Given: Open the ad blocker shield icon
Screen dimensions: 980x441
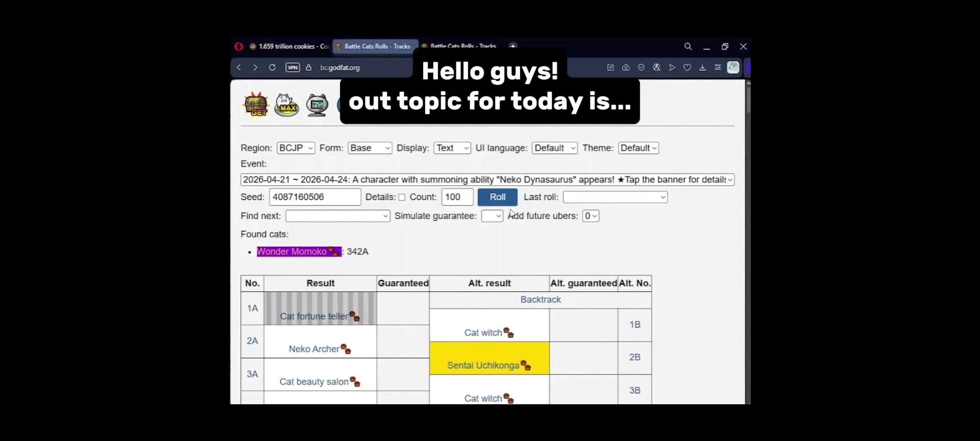Looking at the screenshot, I should (641, 67).
